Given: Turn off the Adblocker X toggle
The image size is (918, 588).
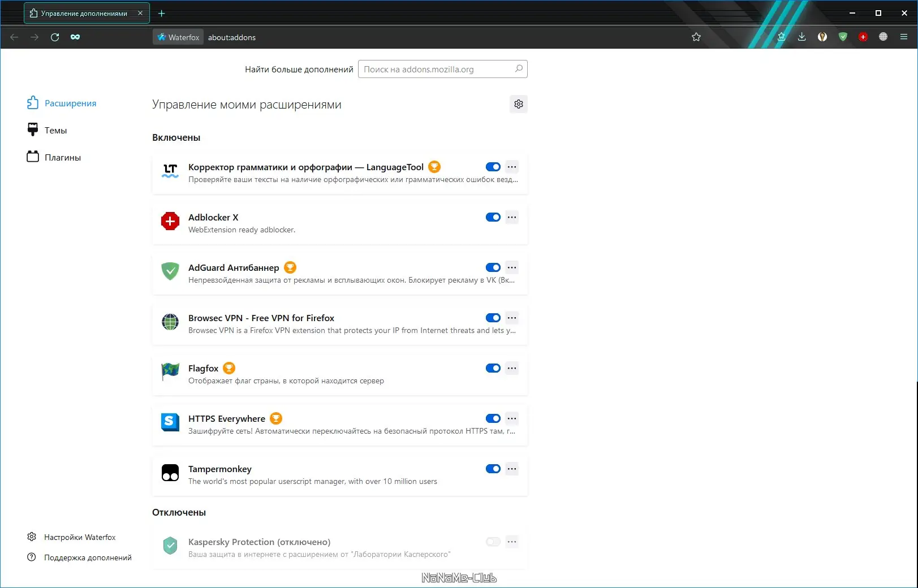Looking at the screenshot, I should click(x=493, y=217).
